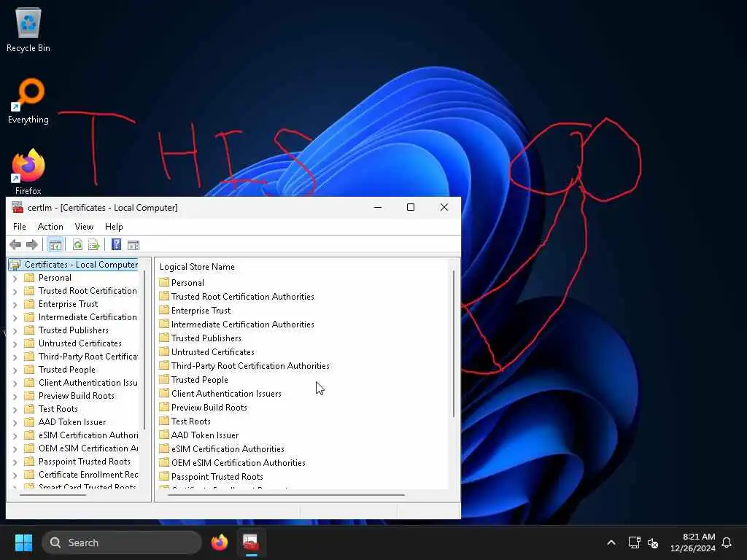747x560 pixels.
Task: Show hidden icons in system tray
Action: [611, 542]
